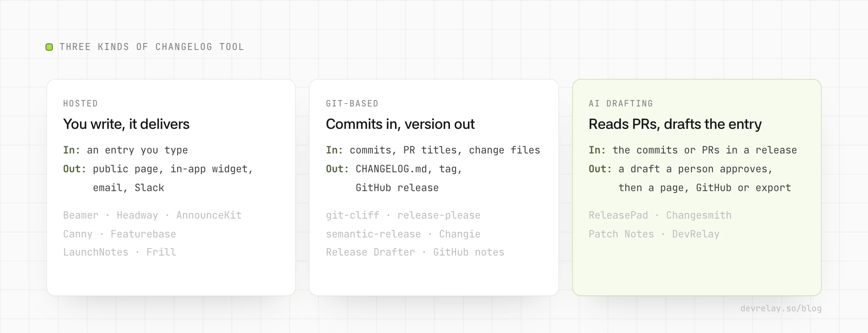Click the line "then a page, GitHub or export"
Image resolution: width=868 pixels, height=333 pixels.
click(705, 188)
